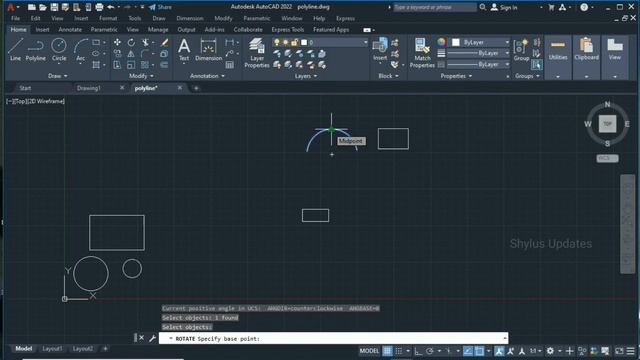640x360 pixels.
Task: Click the Stretch tool icon
Action: click(117, 64)
